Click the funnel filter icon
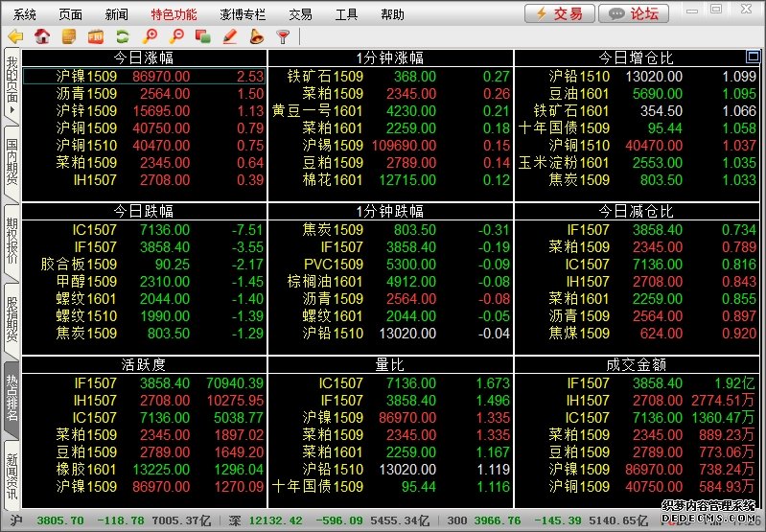766x532 pixels. [283, 37]
